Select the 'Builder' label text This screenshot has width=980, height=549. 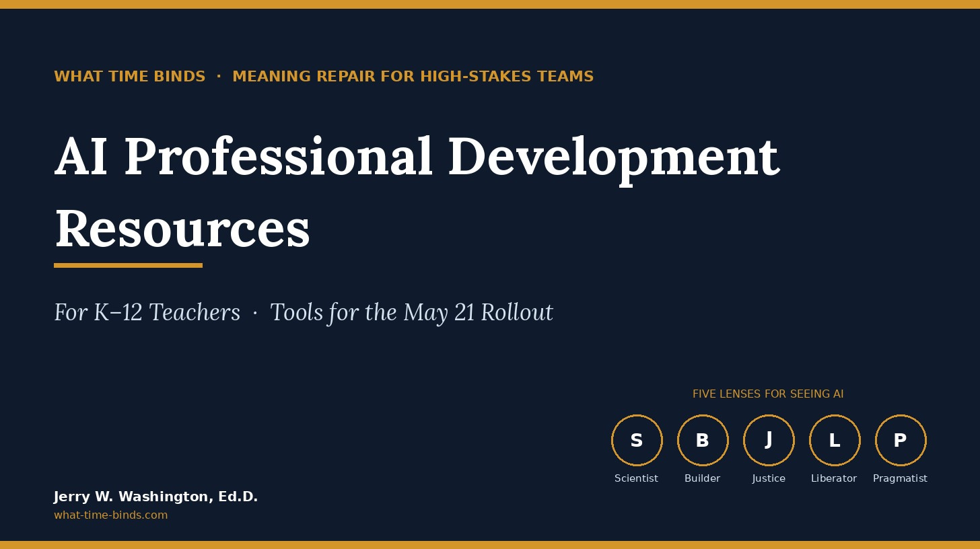coord(702,478)
